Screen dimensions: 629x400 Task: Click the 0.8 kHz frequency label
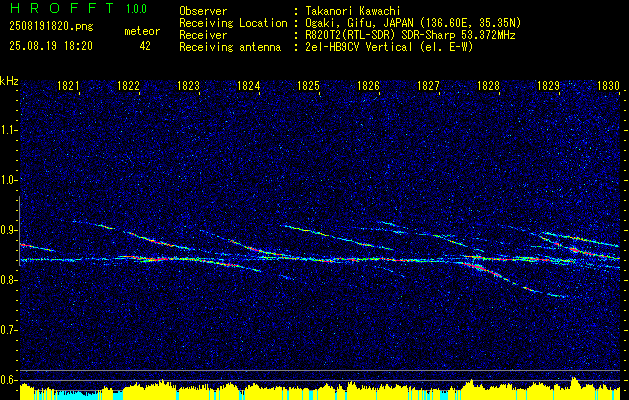point(8,280)
